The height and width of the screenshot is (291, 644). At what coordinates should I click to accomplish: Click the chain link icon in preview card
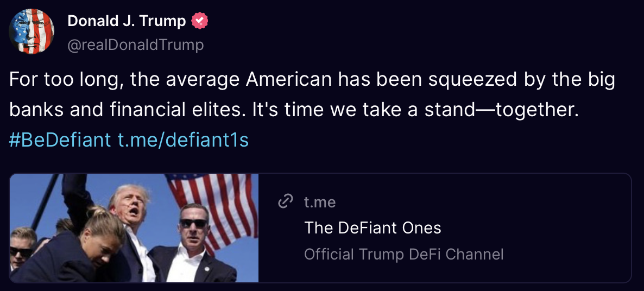tap(285, 202)
